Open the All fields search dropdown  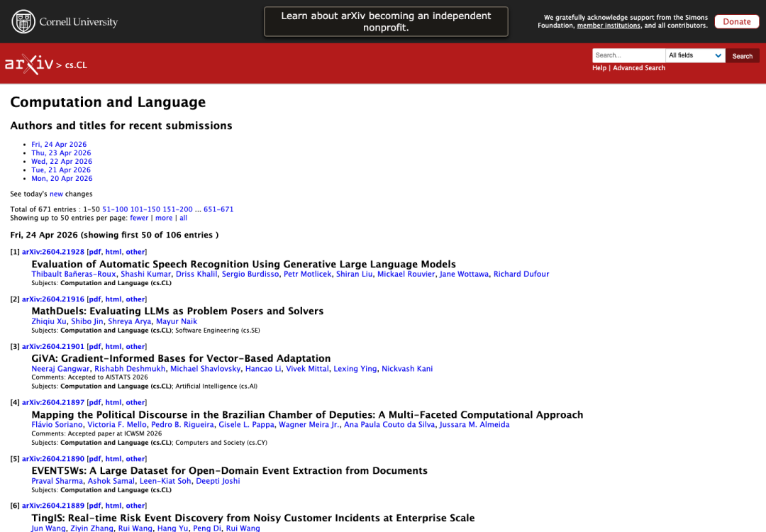pos(695,56)
